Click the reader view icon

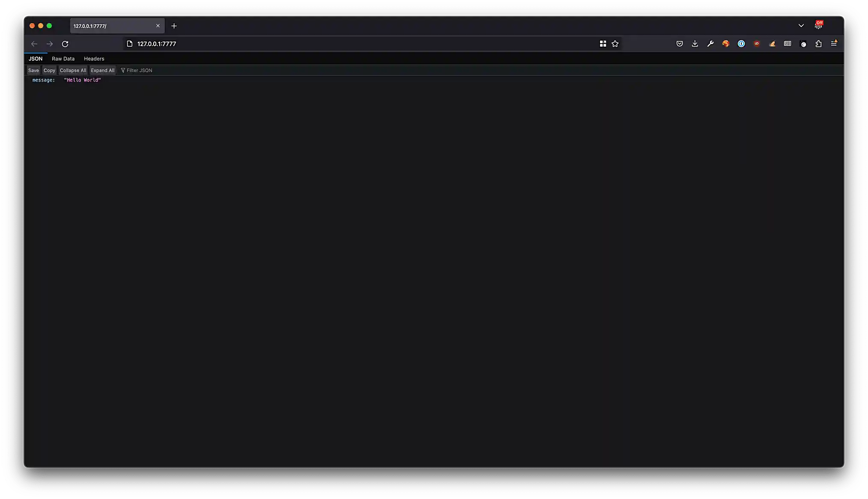point(787,44)
